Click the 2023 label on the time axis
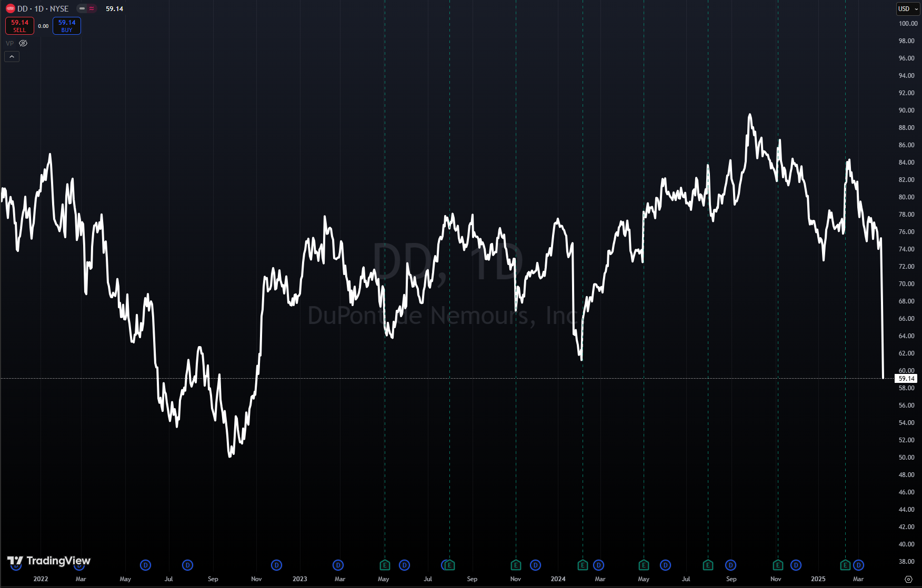The width and height of the screenshot is (922, 588). pyautogui.click(x=300, y=579)
